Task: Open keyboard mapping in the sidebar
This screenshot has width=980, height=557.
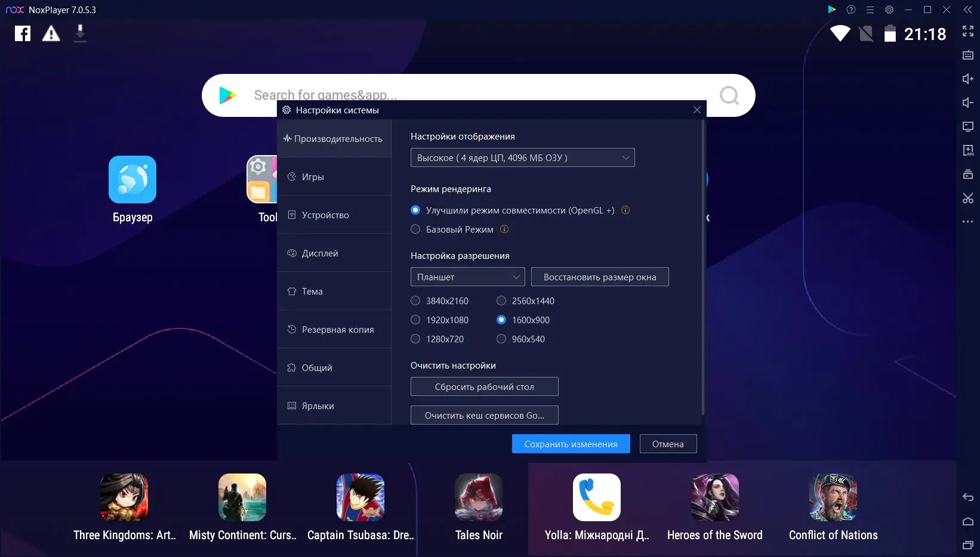Action: pyautogui.click(x=968, y=55)
